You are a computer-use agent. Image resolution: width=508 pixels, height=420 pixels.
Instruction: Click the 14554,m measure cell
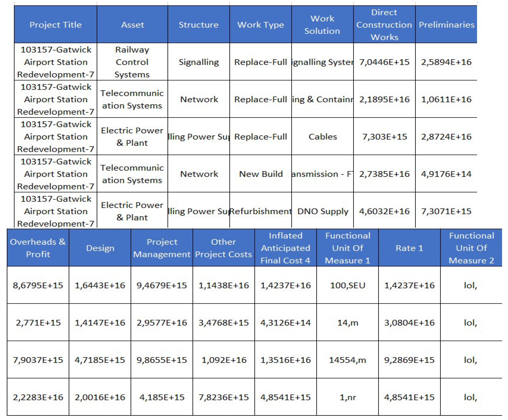348,360
